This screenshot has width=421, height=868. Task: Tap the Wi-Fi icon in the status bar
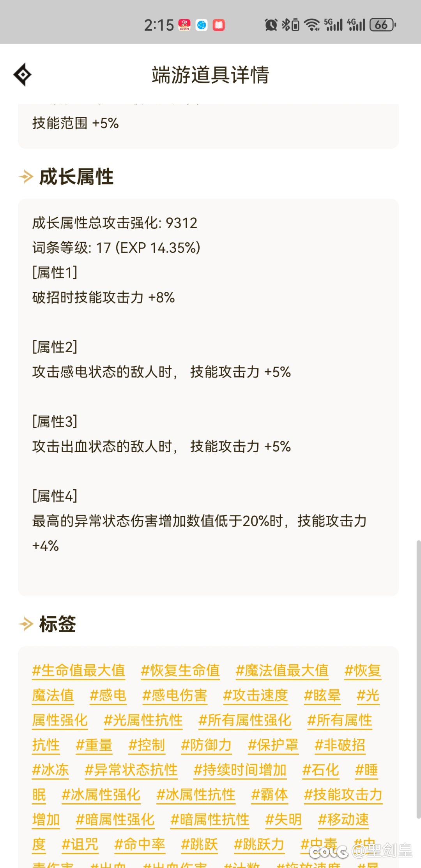pos(312,25)
